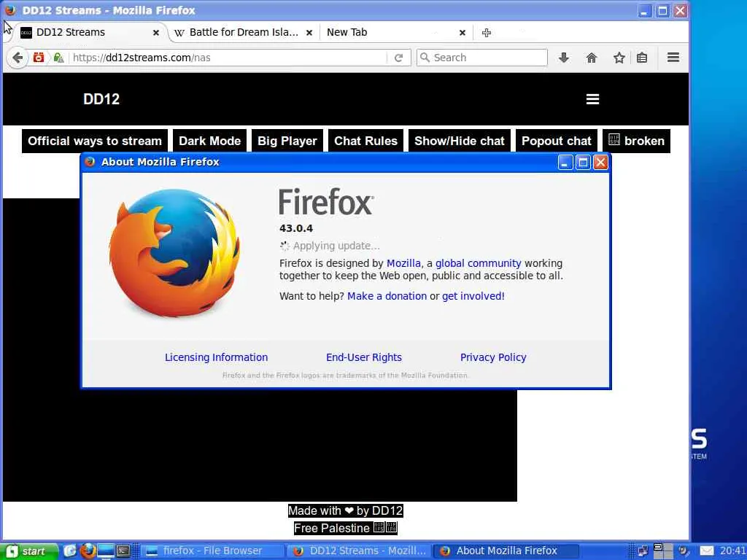The height and width of the screenshot is (560, 747).
Task: Click the first quick launch browser icon
Action: pos(70,551)
